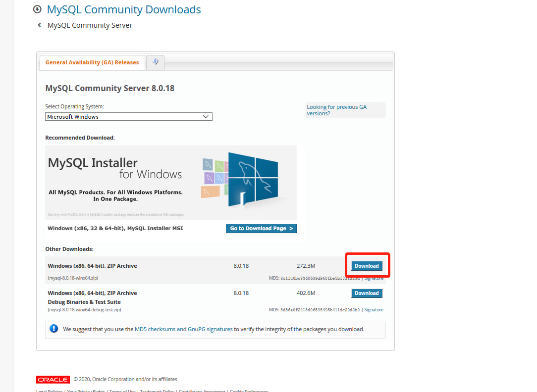Open Signature link for the debug-test zip
Image resolution: width=537 pixels, height=392 pixels.
(374, 309)
